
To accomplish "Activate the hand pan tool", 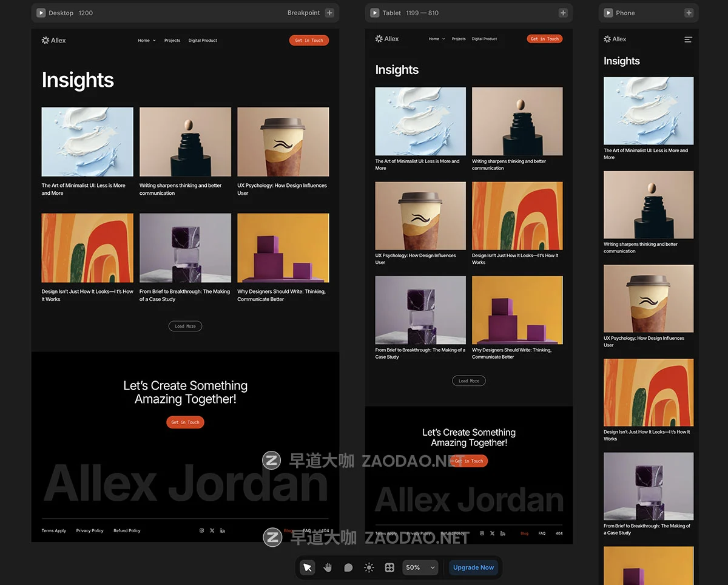I will coord(328,567).
